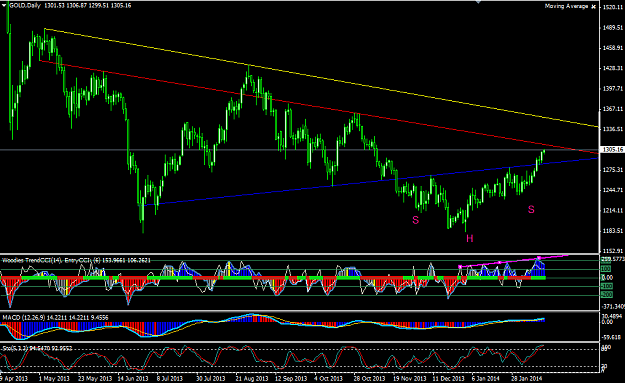This screenshot has width=625, height=383.
Task: Select the magenta trendline on the CCI indicator
Action: 514,261
